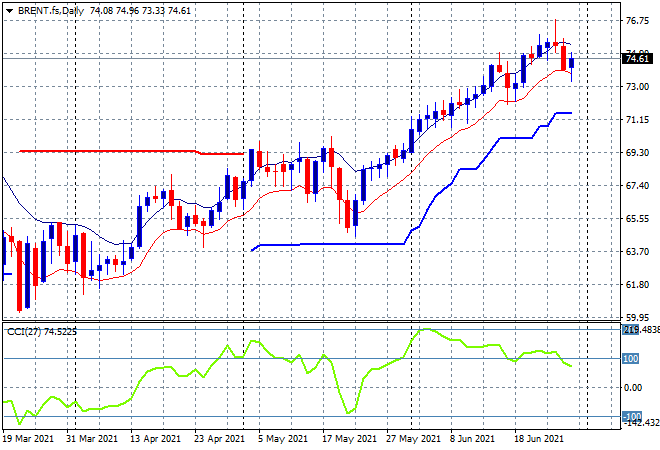
Task: Click the 18 Jun 2021 date label
Action: click(x=538, y=439)
